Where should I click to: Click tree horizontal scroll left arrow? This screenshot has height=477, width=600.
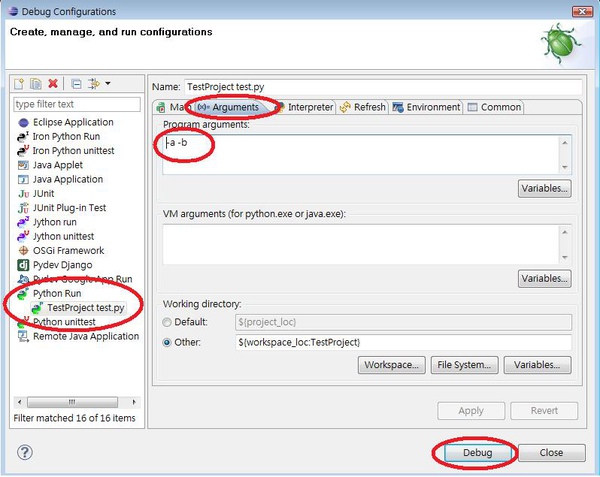click(20, 402)
